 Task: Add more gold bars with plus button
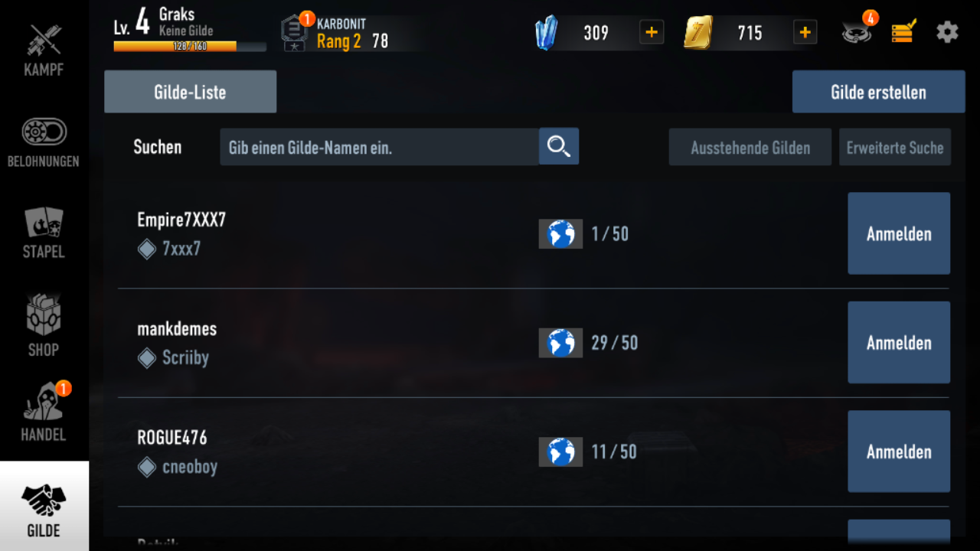(805, 32)
